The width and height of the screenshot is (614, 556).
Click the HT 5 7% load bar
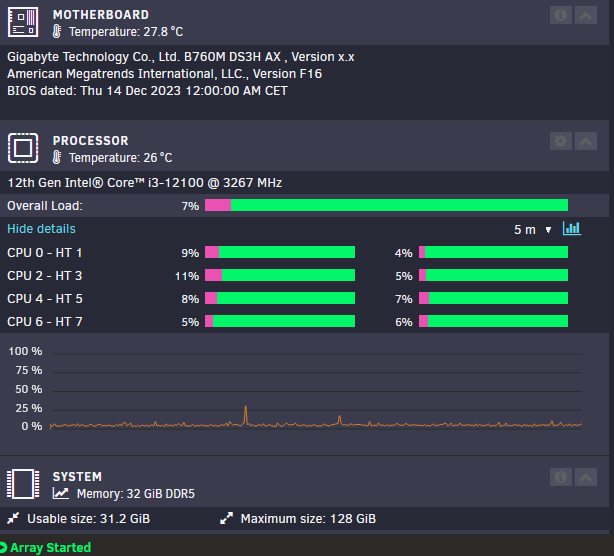point(493,298)
